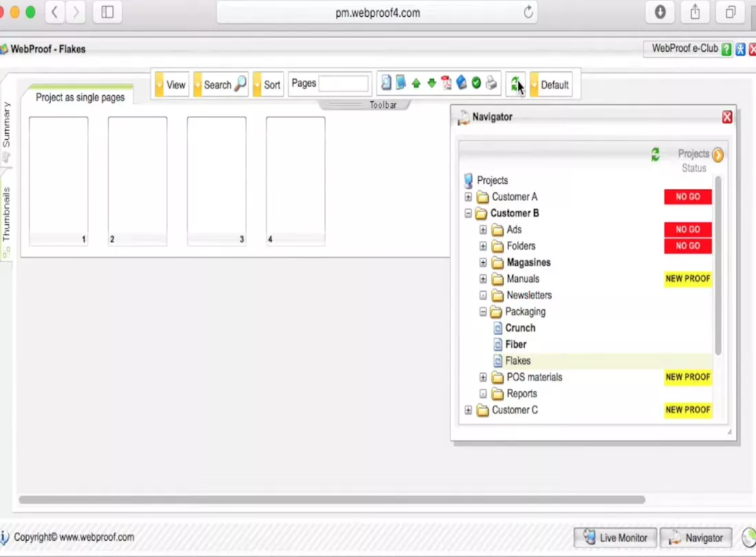The image size is (756, 557).
Task: Collapse the Toolbar handle tab
Action: [x=364, y=105]
